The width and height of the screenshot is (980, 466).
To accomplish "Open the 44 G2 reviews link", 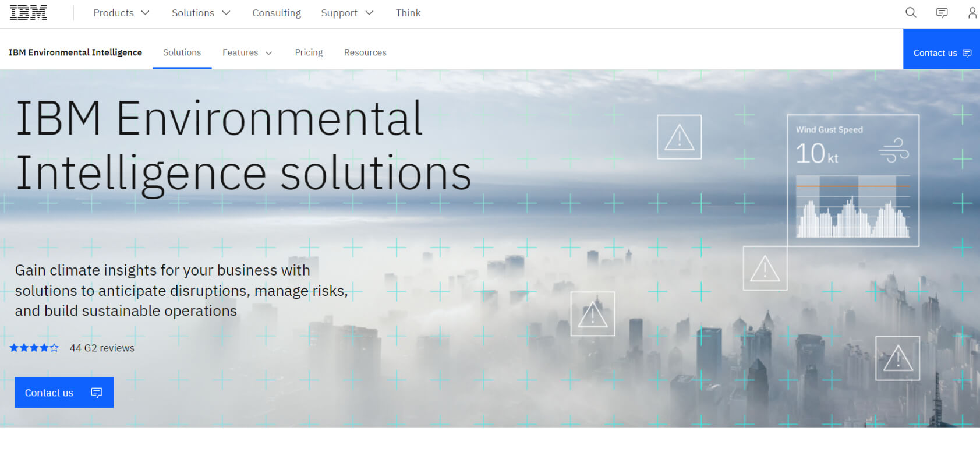I will click(x=102, y=348).
